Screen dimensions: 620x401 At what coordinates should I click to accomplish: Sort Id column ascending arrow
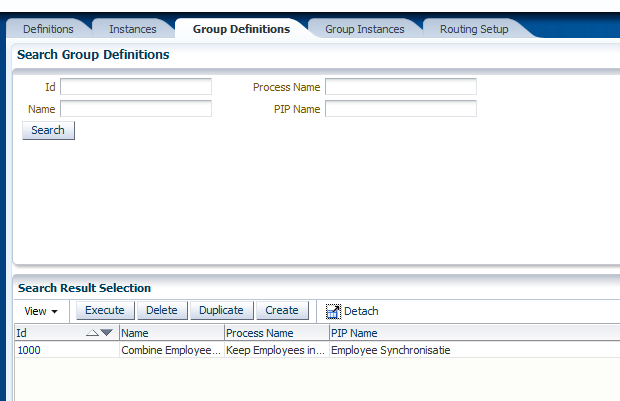[92, 333]
